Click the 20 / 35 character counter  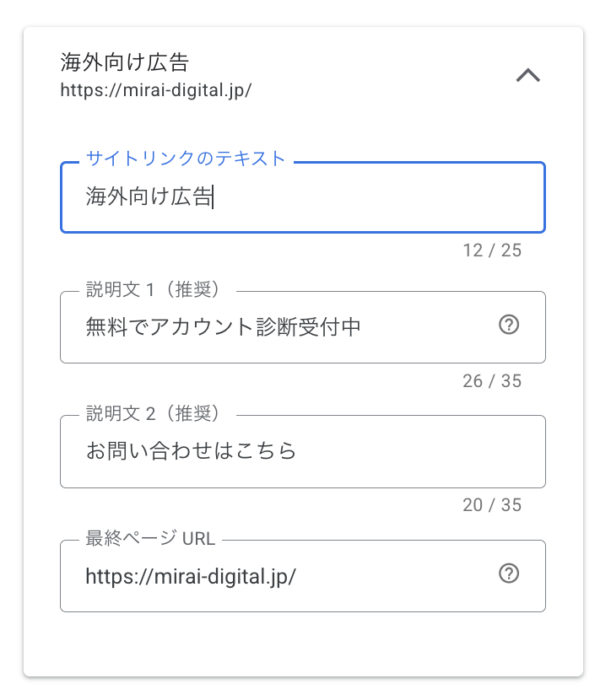point(492,505)
